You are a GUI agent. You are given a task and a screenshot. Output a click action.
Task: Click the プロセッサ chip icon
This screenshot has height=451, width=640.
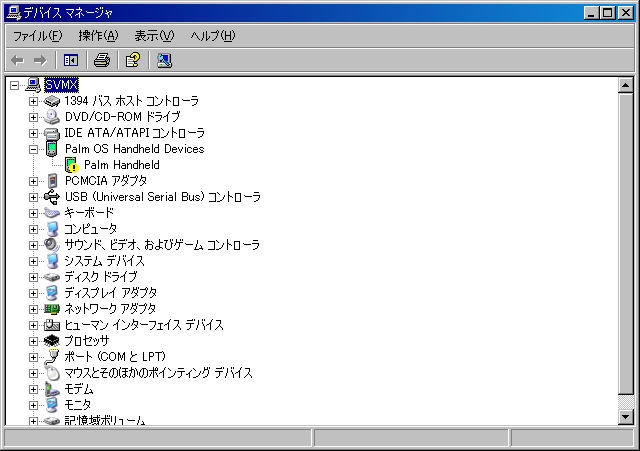(x=52, y=341)
